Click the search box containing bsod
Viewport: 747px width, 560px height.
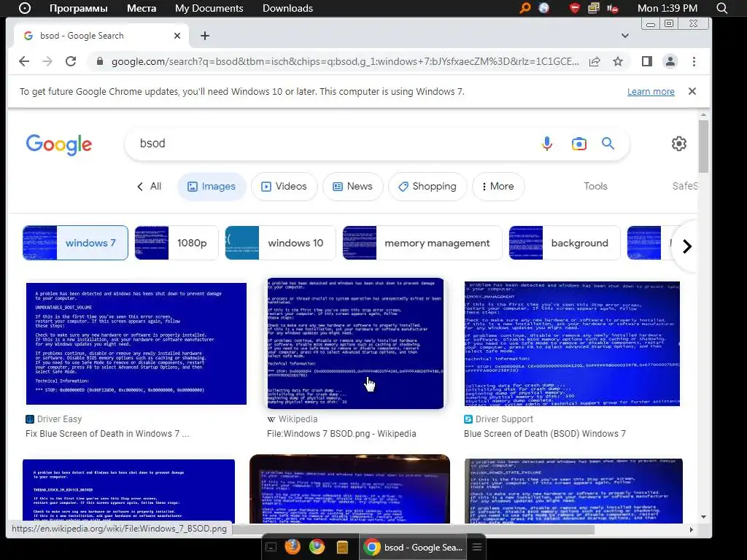(x=333, y=144)
